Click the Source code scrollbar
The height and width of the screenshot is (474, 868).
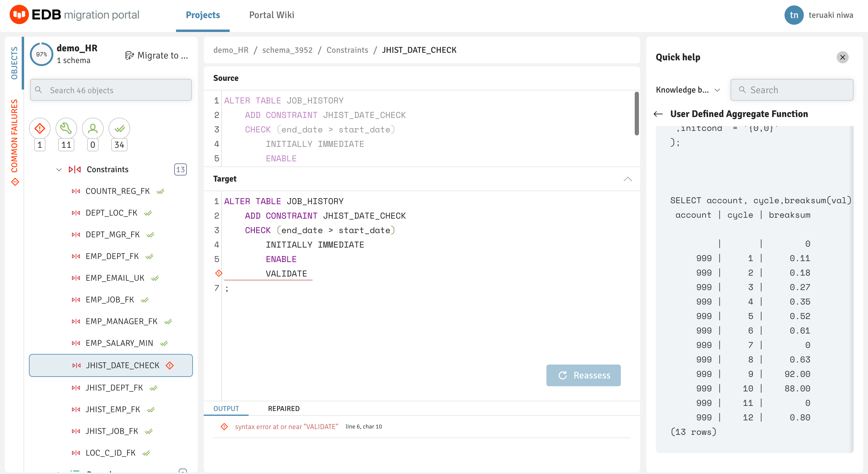pyautogui.click(x=636, y=113)
